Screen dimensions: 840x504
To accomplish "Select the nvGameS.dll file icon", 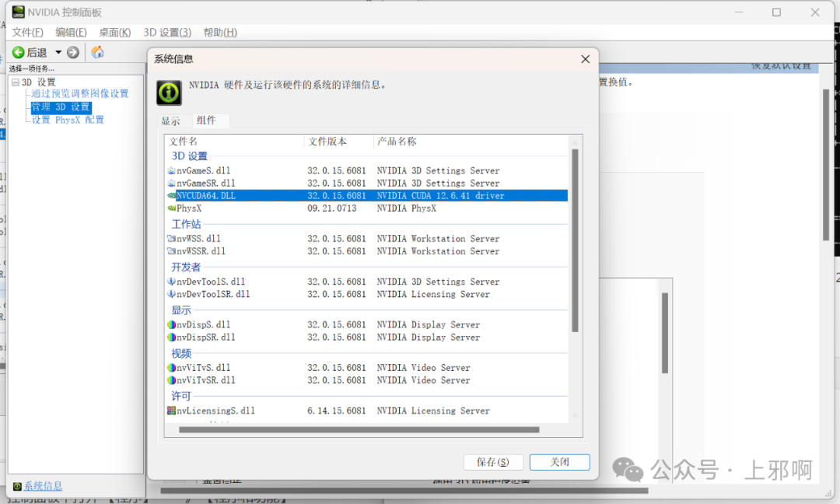I will tap(171, 170).
